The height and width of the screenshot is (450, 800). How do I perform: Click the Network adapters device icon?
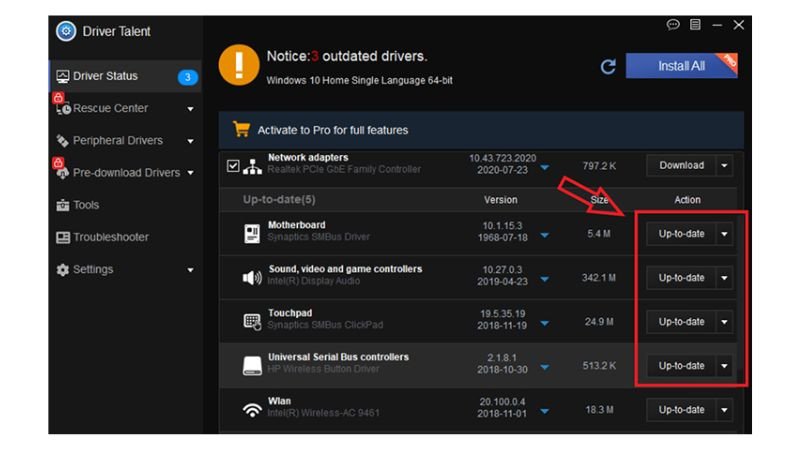click(x=252, y=166)
